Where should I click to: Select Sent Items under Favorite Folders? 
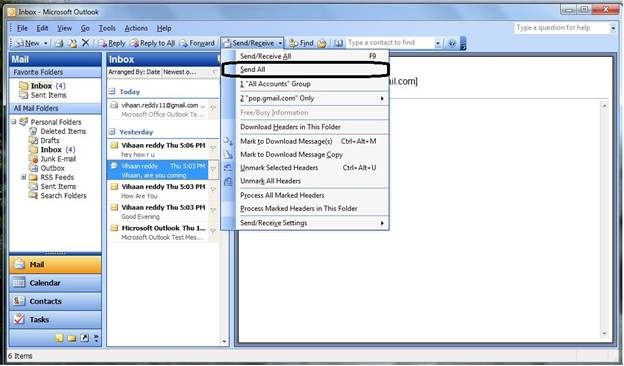pyautogui.click(x=43, y=95)
